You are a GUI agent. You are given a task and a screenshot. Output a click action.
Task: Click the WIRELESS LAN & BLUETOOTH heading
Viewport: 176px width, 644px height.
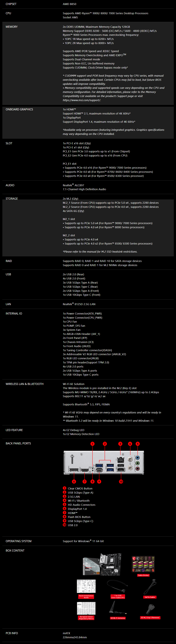pos(24,384)
